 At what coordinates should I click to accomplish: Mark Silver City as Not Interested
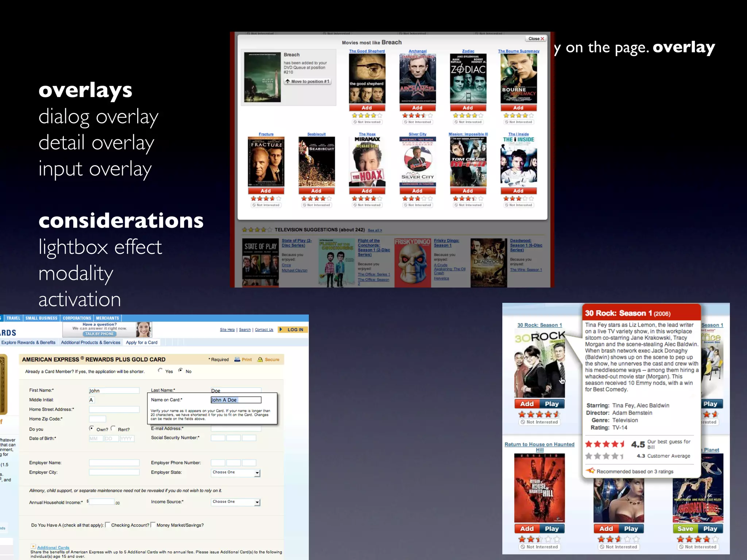[x=417, y=205]
